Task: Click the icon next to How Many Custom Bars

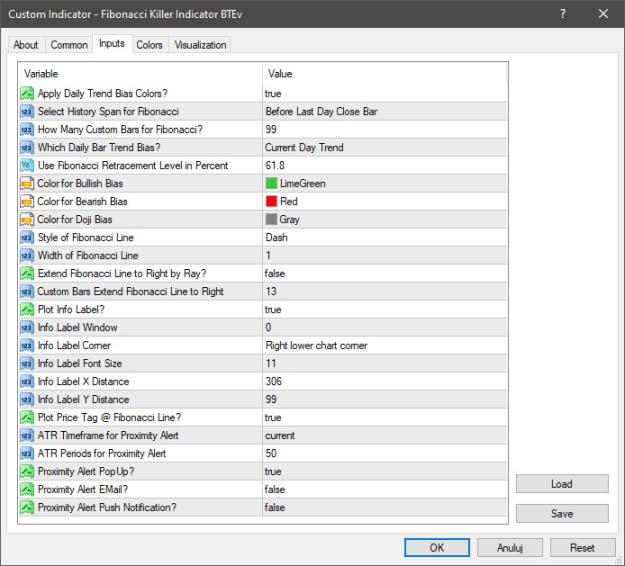Action: click(27, 130)
